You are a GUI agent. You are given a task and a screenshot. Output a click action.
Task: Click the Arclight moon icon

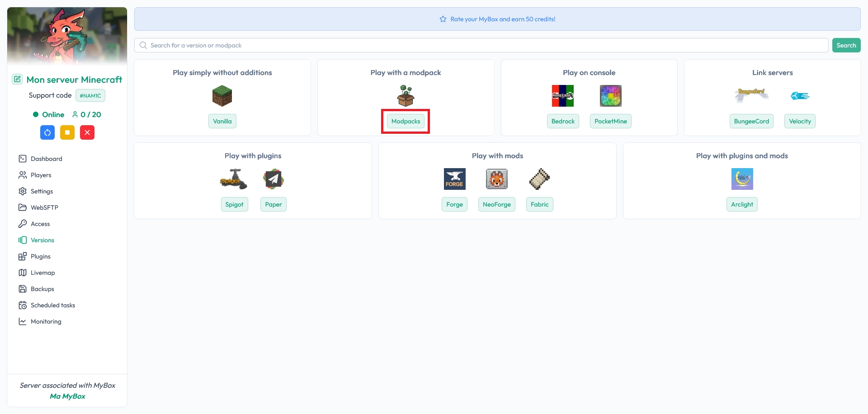[742, 179]
